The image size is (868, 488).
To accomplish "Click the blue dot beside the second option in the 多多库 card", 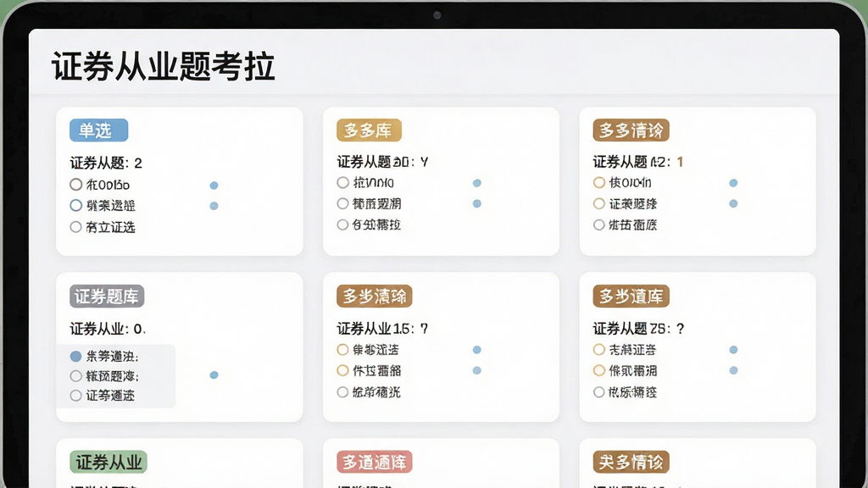I will pyautogui.click(x=477, y=203).
